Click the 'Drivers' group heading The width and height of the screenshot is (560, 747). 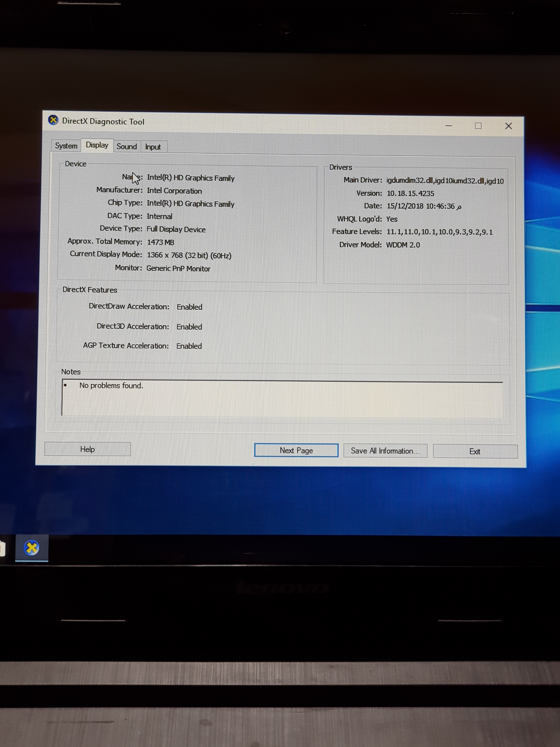click(x=341, y=167)
